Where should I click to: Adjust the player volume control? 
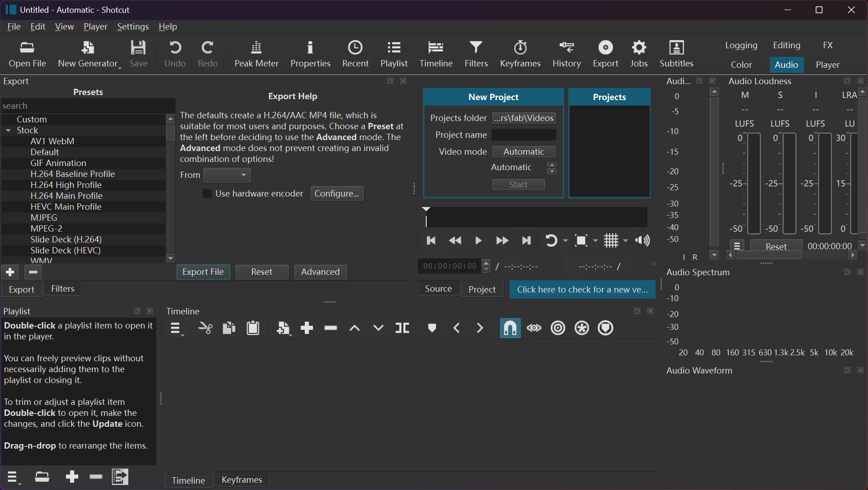[x=642, y=240]
